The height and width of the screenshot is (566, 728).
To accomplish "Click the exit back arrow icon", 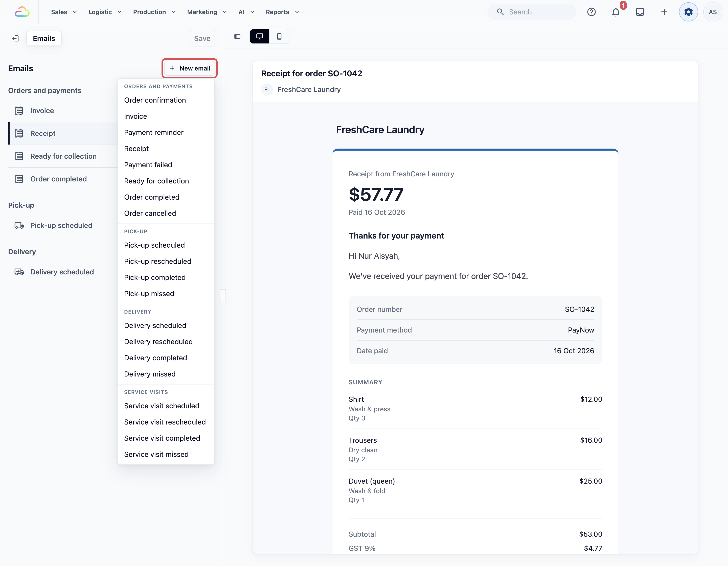I will [15, 38].
